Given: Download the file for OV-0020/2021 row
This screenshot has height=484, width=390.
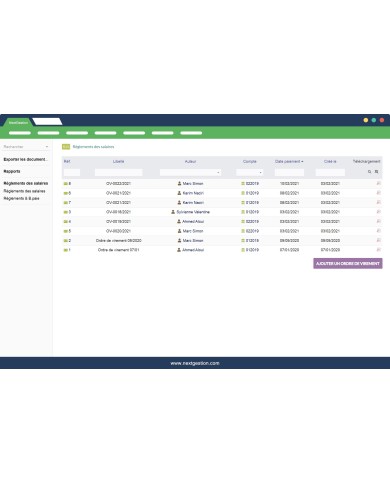Looking at the screenshot, I should (378, 231).
